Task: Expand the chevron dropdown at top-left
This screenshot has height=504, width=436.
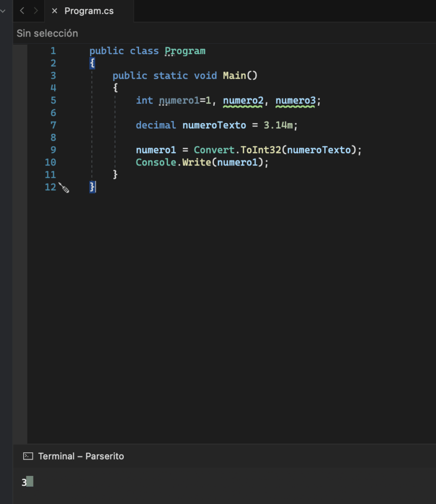Action: coord(4,11)
